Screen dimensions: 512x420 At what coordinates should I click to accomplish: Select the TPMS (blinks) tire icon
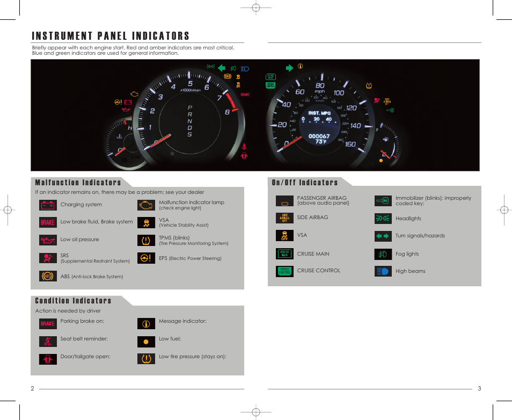(146, 240)
